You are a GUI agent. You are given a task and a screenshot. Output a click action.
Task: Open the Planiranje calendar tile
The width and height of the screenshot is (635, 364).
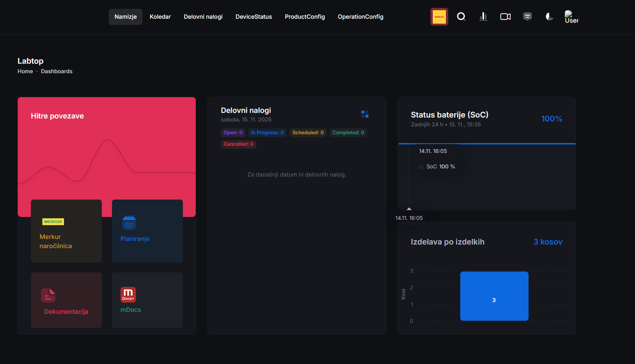point(147,231)
